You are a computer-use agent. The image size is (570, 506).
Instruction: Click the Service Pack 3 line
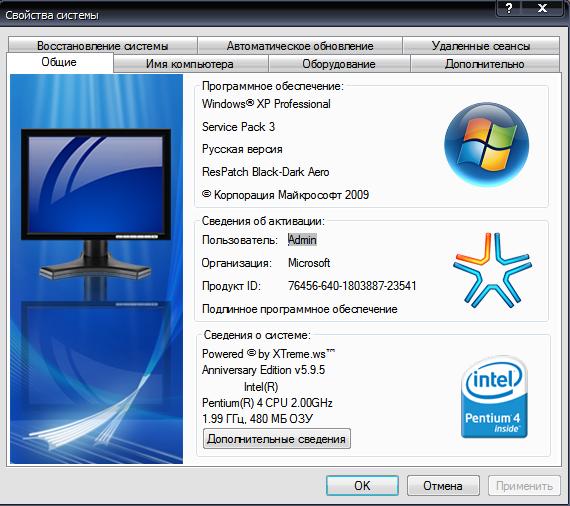point(238,127)
